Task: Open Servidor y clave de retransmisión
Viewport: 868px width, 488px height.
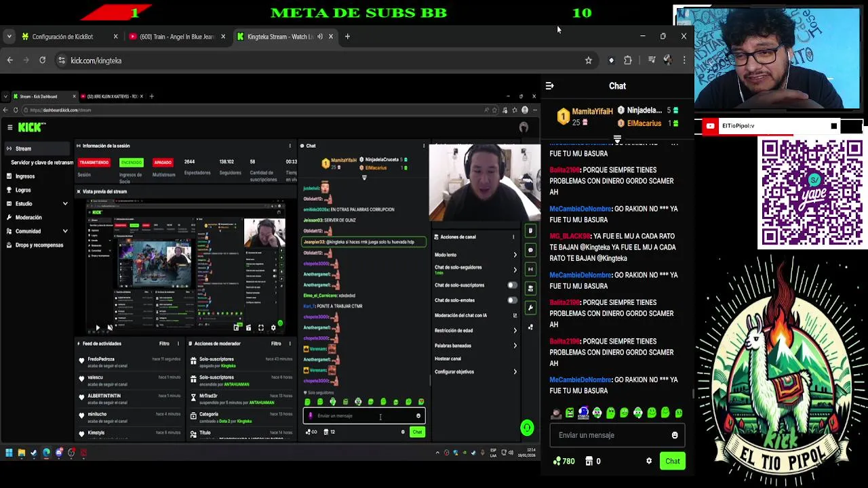Action: [x=42, y=163]
